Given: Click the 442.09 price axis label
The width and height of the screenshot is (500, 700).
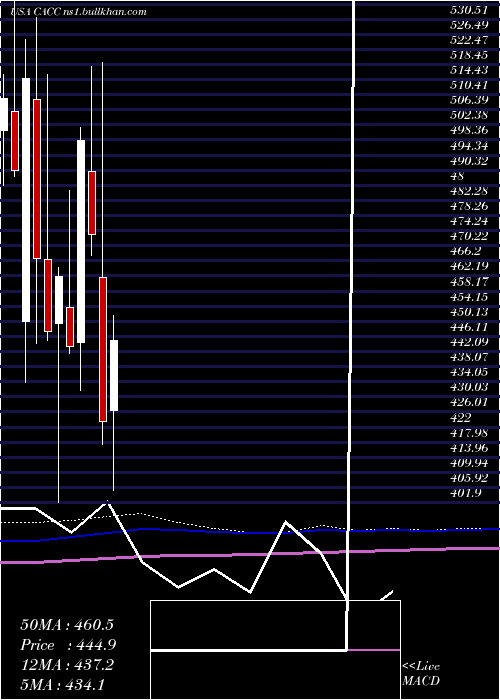Looking at the screenshot, I should (469, 342).
